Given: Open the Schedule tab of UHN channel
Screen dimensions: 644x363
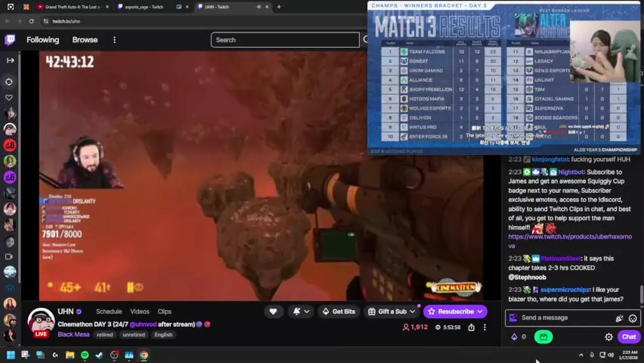Looking at the screenshot, I should tap(109, 312).
